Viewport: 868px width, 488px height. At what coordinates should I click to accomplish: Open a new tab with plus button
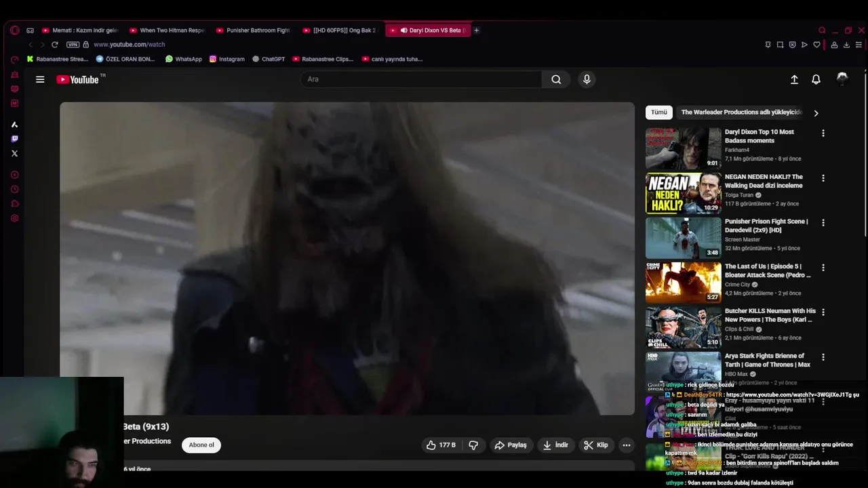click(476, 30)
